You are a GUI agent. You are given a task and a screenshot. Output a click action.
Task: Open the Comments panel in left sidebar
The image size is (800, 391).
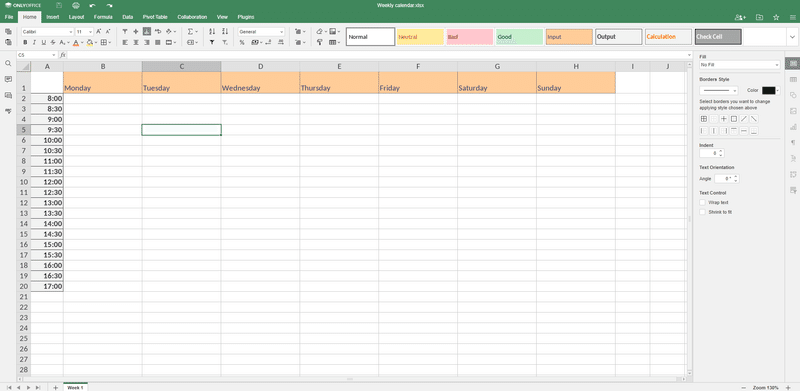[8, 79]
